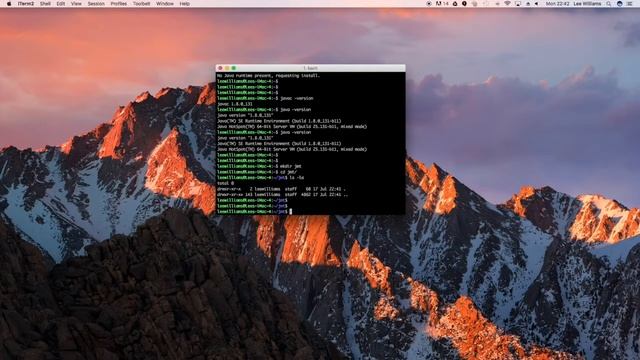Screen dimensions: 640x360
Task: Click the terminal cursor at last prompt
Action: [291, 212]
